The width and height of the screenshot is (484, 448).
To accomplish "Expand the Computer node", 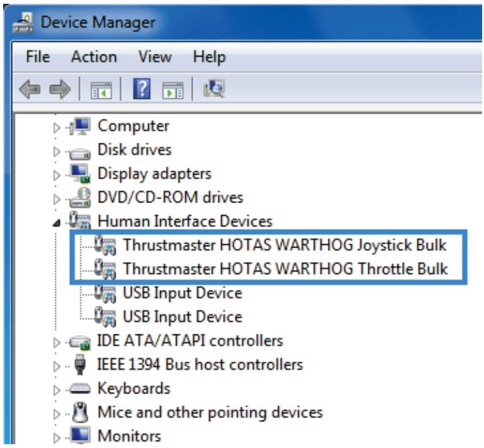I will pyautogui.click(x=57, y=128).
